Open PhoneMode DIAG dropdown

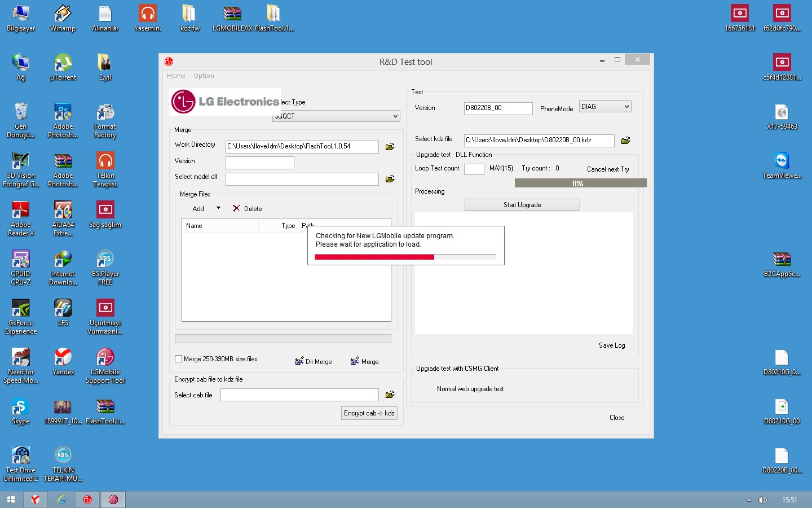(605, 107)
